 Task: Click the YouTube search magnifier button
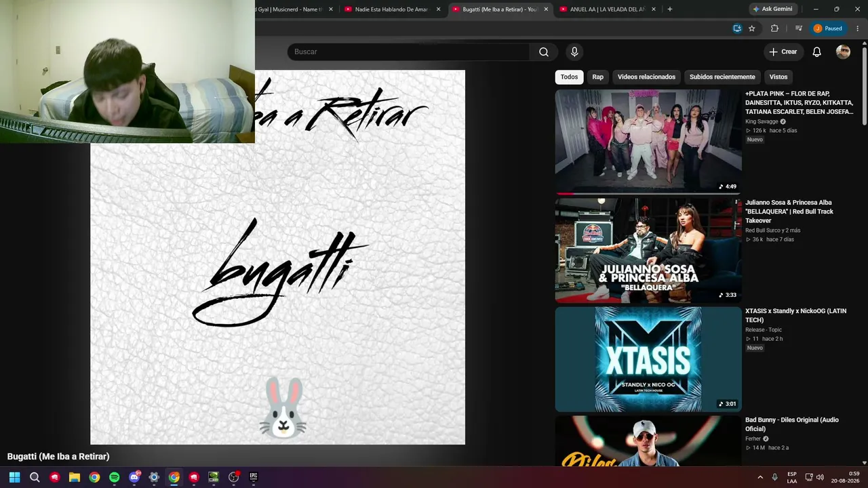click(x=543, y=52)
